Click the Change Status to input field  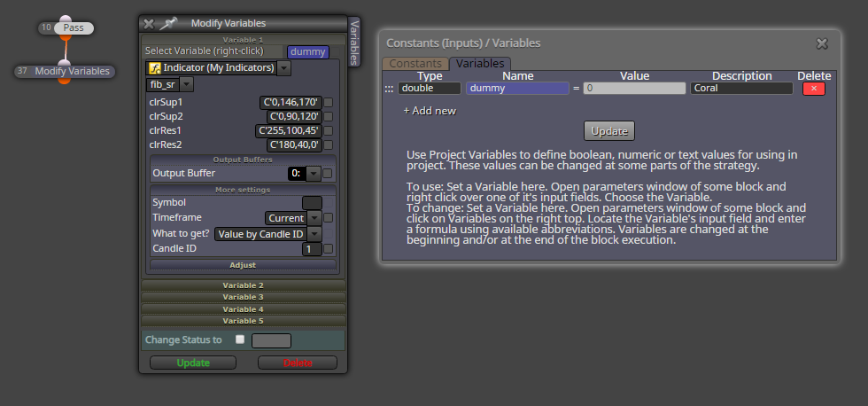[x=271, y=340]
